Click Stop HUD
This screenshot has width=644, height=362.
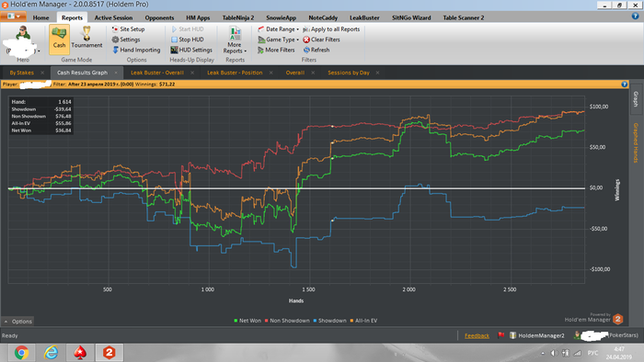click(188, 40)
